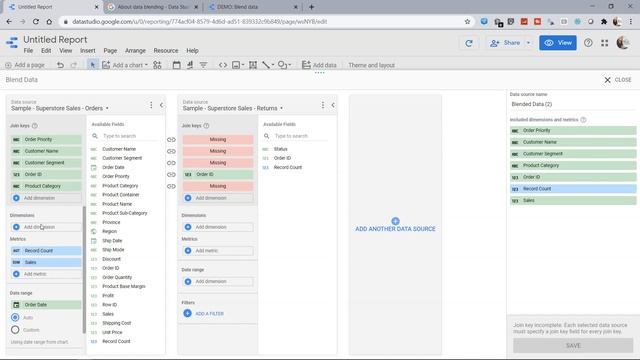Open the File menu
Screen dimensions: 640x360
(28, 51)
